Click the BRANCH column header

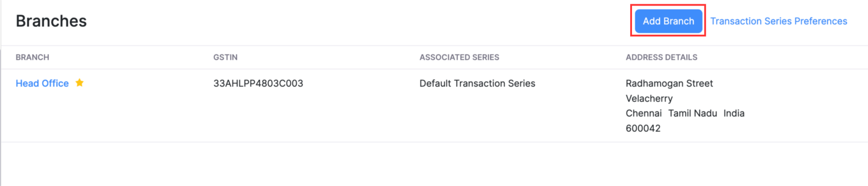pos(32,57)
